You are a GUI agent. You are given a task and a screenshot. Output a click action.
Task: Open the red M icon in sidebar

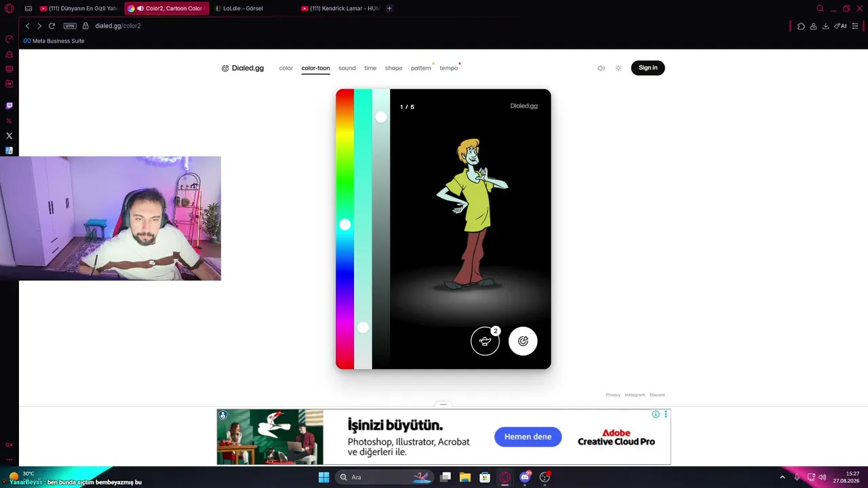pyautogui.click(x=9, y=84)
